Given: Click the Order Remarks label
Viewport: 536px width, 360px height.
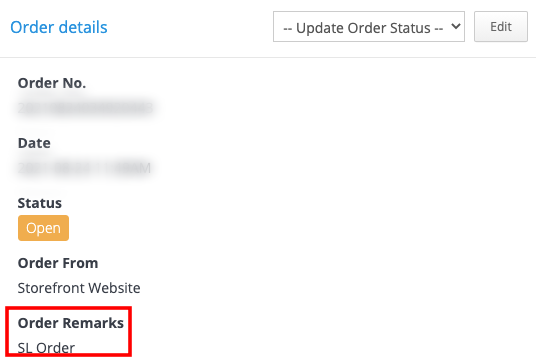Looking at the screenshot, I should (71, 323).
